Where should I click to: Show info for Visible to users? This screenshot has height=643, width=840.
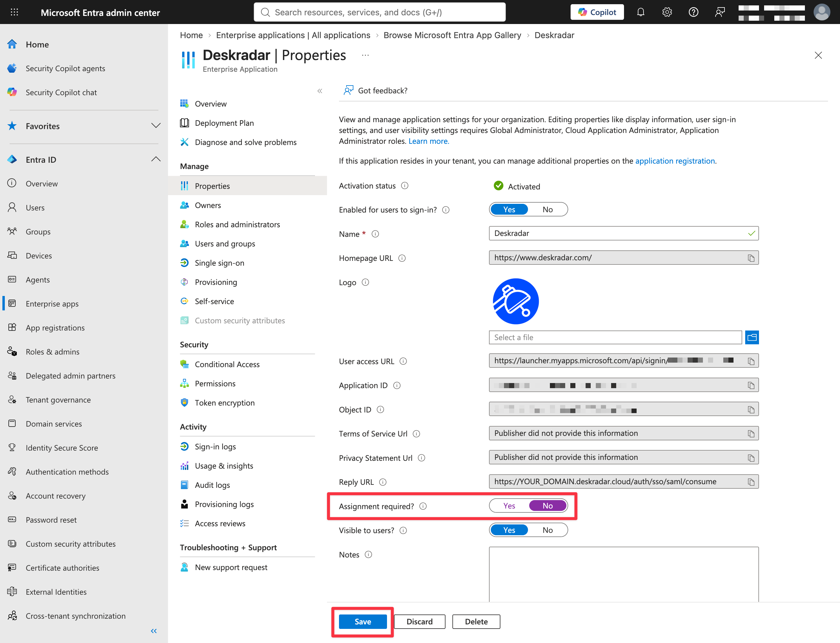click(403, 530)
